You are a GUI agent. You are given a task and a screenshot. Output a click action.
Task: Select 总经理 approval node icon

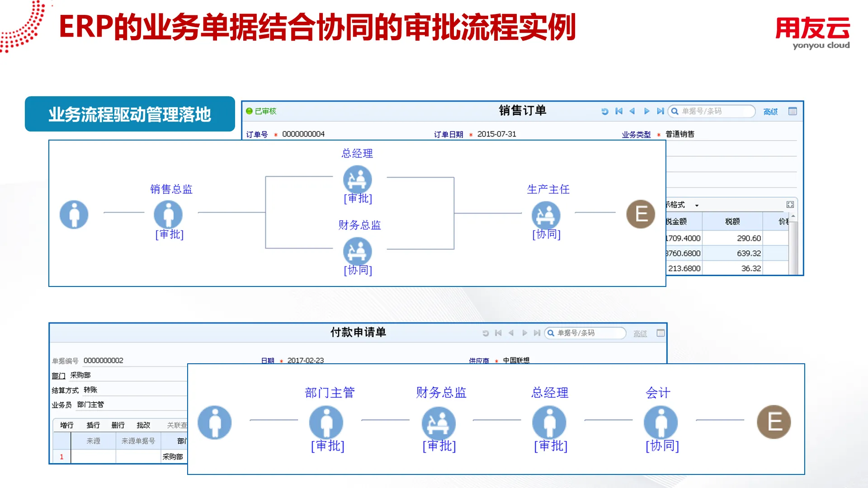click(358, 179)
